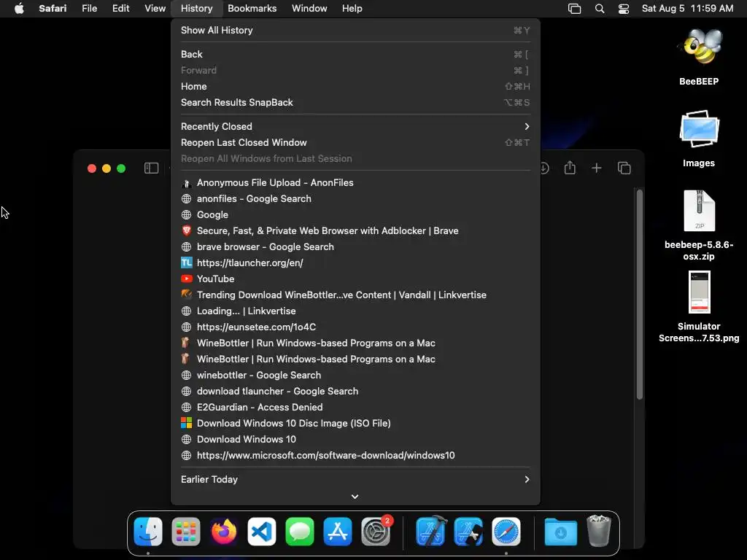Expand Recently Closed submenu
Viewport: 747px width, 560px height.
pyautogui.click(x=355, y=127)
